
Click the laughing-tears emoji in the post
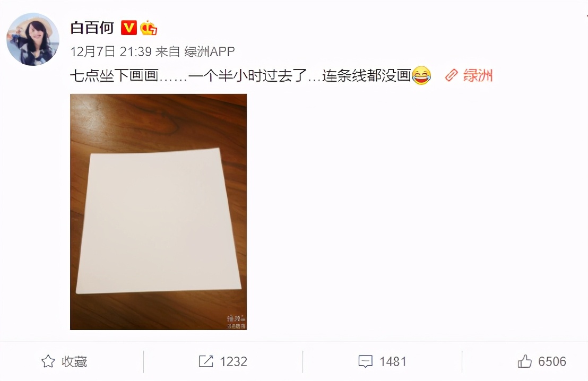(x=421, y=75)
